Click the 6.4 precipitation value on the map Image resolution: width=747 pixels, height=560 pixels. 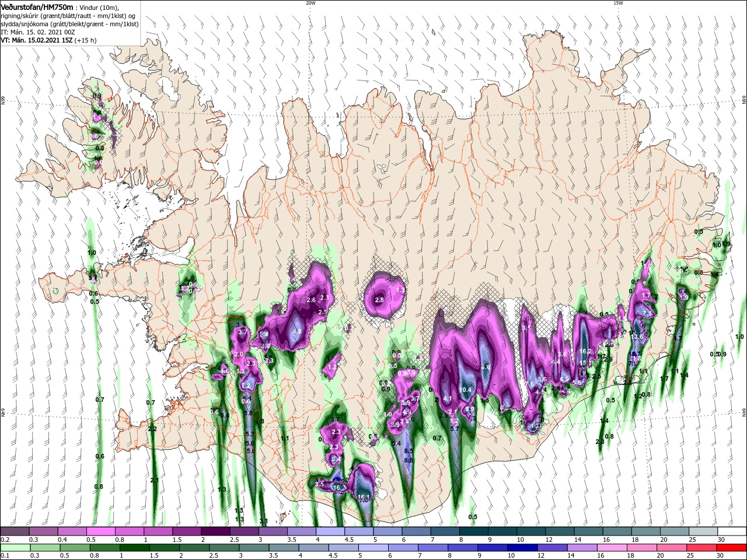tap(682, 291)
